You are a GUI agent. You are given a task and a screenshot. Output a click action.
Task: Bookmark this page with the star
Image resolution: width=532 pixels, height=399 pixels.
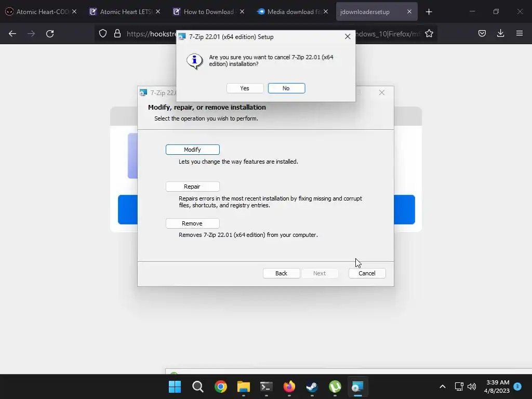[x=429, y=34]
